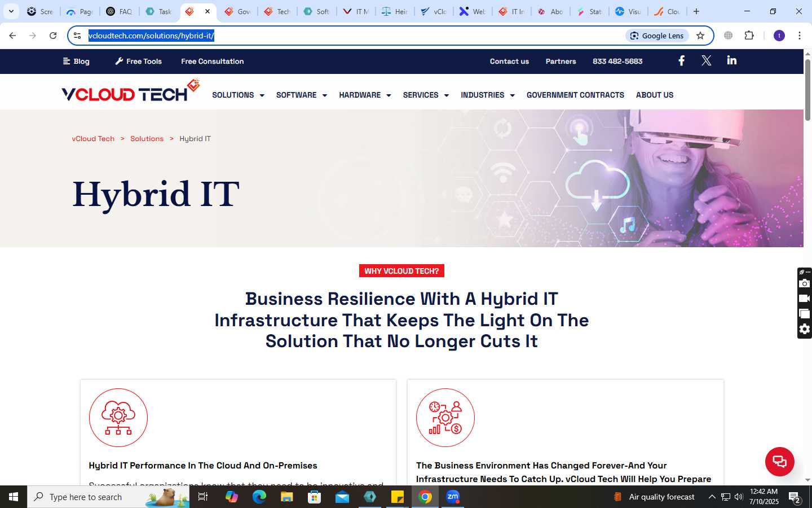Image resolution: width=812 pixels, height=508 pixels.
Task: Open GOVERNMENT CONTRACTS menu item
Action: pos(575,95)
